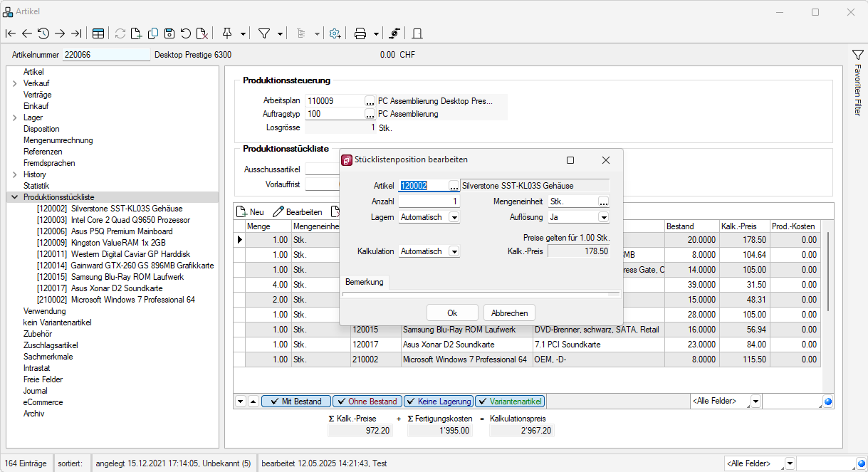Select Zubehör in the tree
This screenshot has width=868, height=472.
[x=38, y=334]
